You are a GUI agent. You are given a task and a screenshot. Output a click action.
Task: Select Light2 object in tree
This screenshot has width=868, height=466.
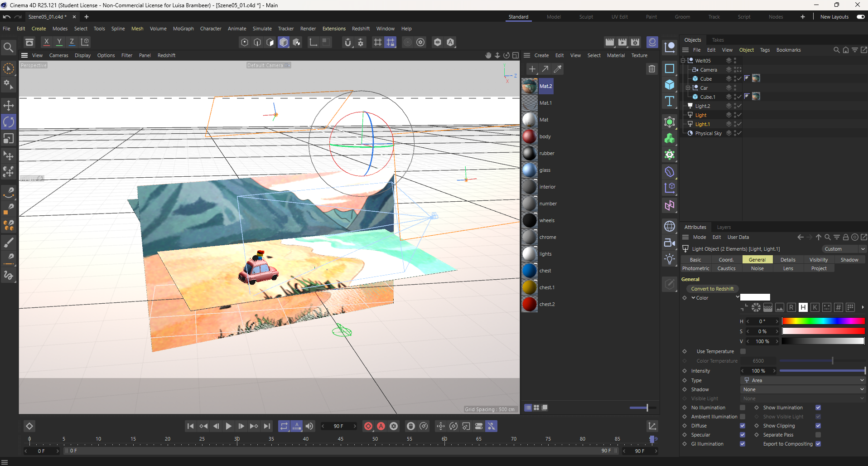[x=703, y=106]
